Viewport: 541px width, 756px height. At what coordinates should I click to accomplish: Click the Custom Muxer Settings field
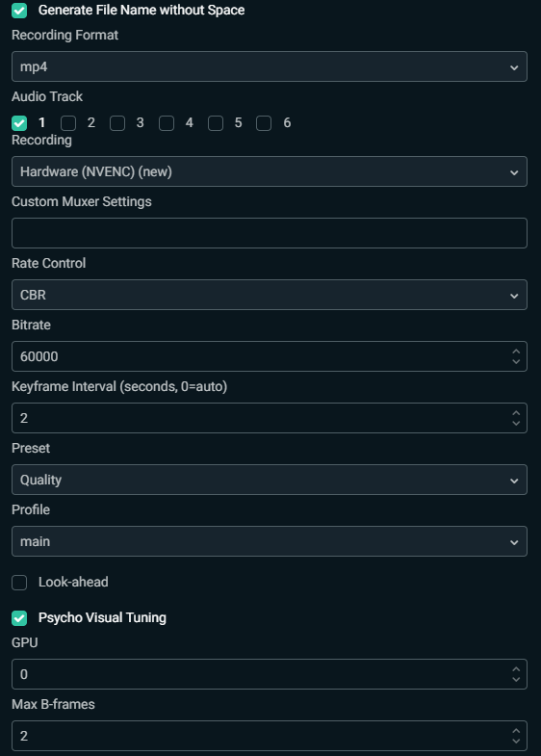point(270,233)
